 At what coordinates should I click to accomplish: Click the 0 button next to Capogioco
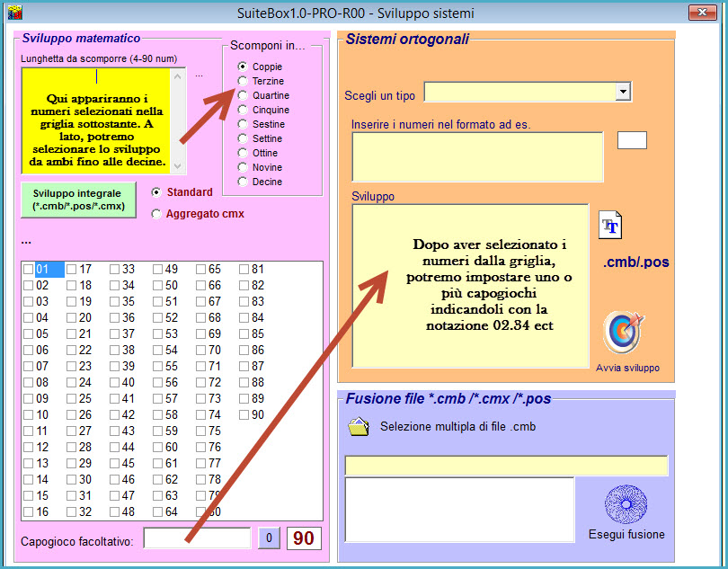[x=269, y=538]
